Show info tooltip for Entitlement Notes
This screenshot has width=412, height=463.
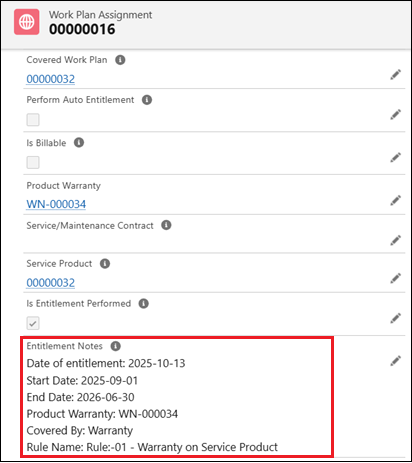pos(115,346)
